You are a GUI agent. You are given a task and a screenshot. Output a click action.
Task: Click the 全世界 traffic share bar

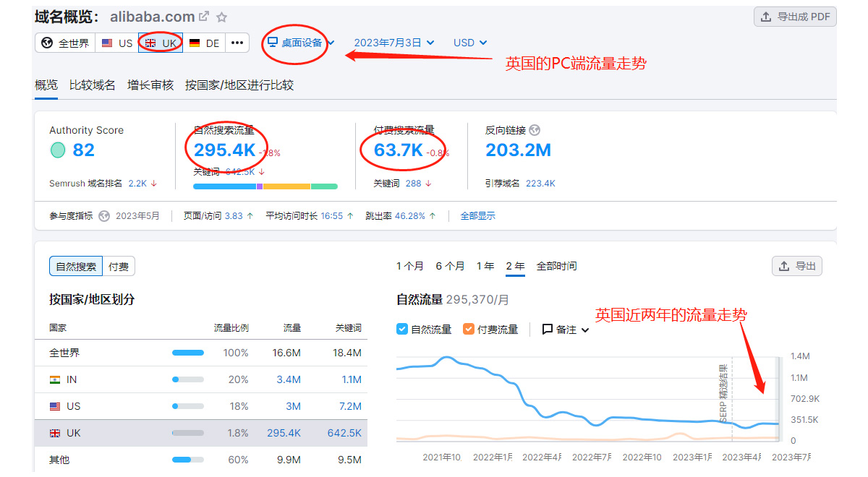[x=188, y=353]
